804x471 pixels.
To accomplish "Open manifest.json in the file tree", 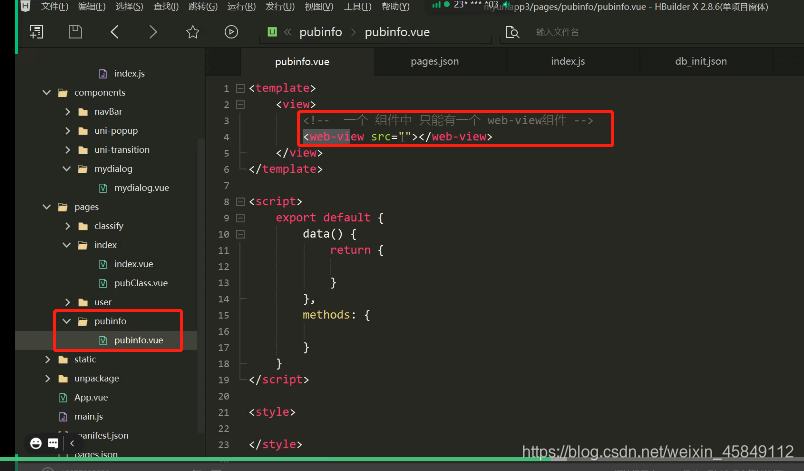I will (x=104, y=436).
